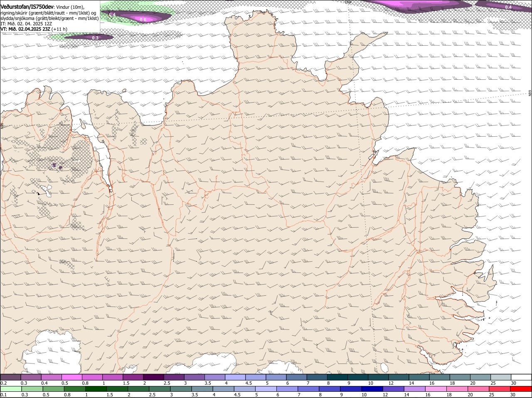
Task: Click the '20' label under the snow scale
Action: tap(473, 383)
